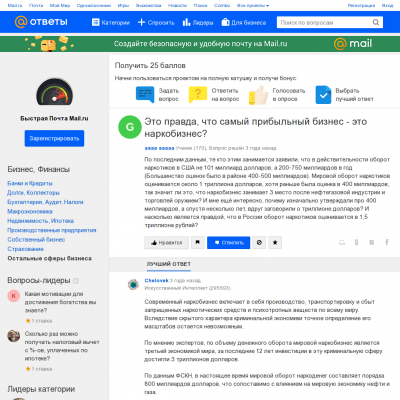
Task: Click the speedometer Быстрая Почта image
Action: point(54,92)
